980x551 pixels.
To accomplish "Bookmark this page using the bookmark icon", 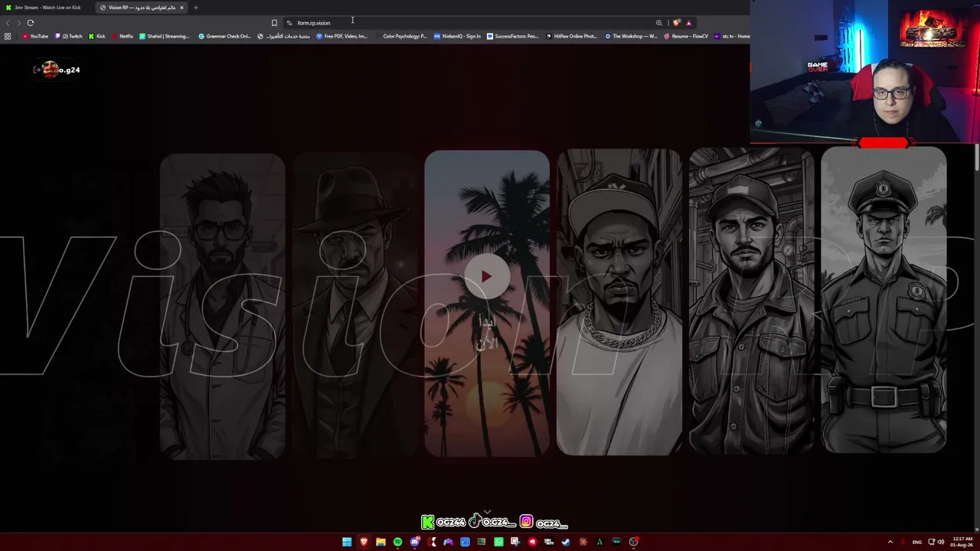I will point(274,23).
